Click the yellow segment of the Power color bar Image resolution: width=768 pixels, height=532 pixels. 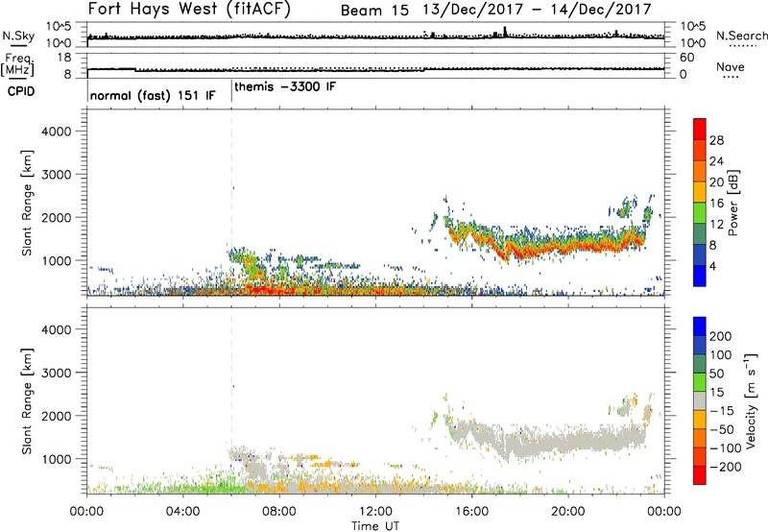(x=700, y=191)
